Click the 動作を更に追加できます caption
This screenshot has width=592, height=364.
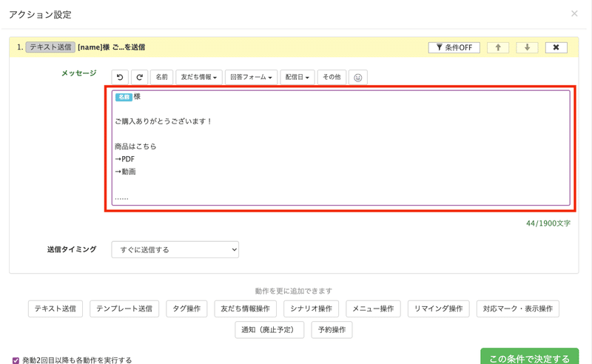[x=293, y=291]
